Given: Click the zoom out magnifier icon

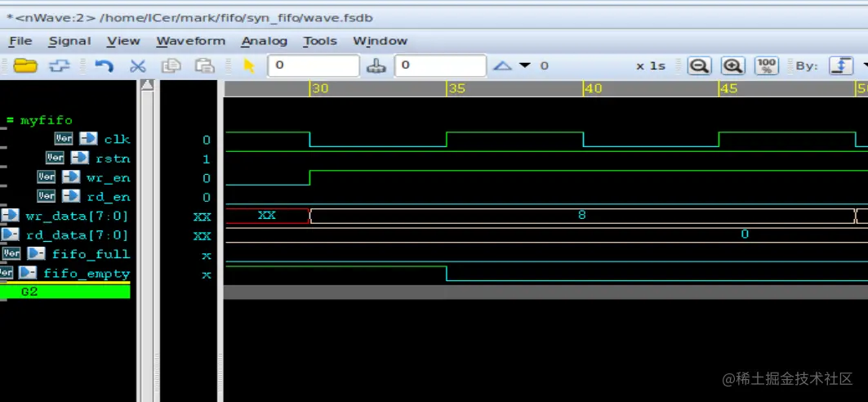Looking at the screenshot, I should click(x=699, y=66).
